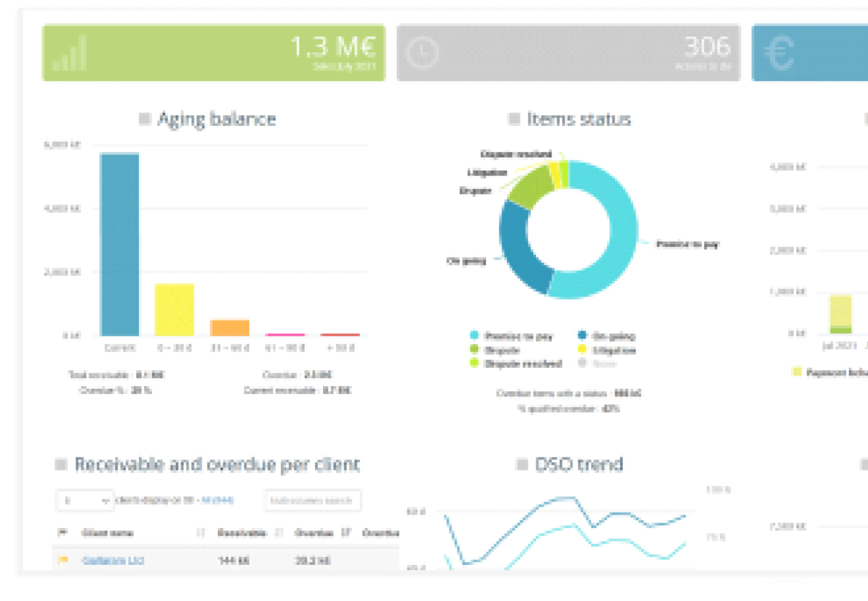Click the clock icon in the gray actions tile

[x=422, y=53]
